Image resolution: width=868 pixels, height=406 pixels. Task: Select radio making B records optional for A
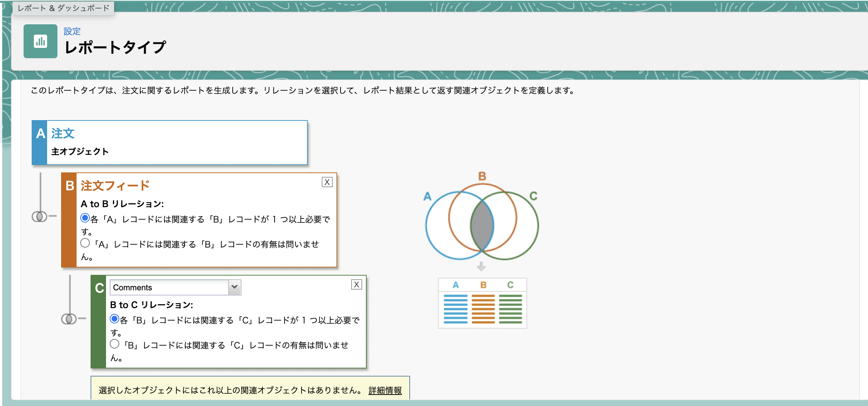pos(85,242)
